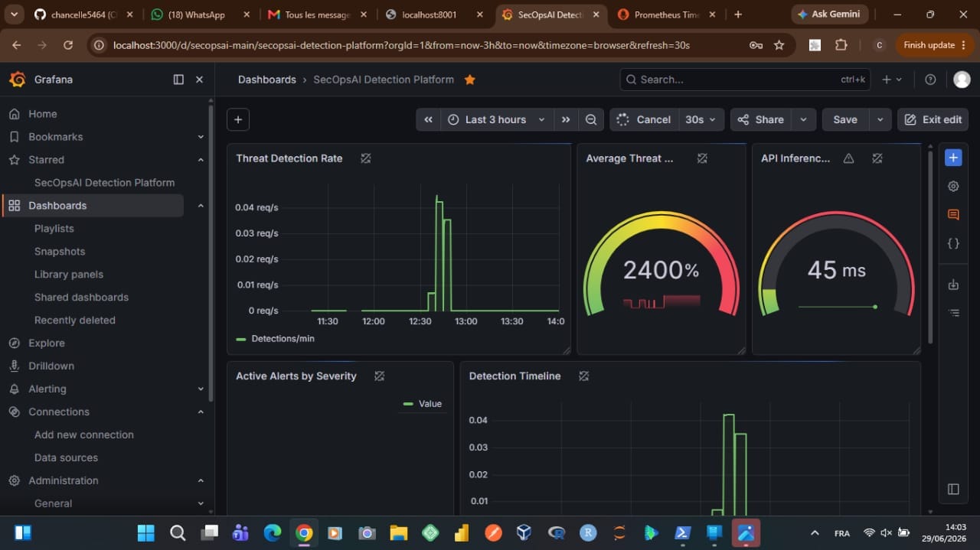Open Drilldown in the sidebar

click(51, 366)
